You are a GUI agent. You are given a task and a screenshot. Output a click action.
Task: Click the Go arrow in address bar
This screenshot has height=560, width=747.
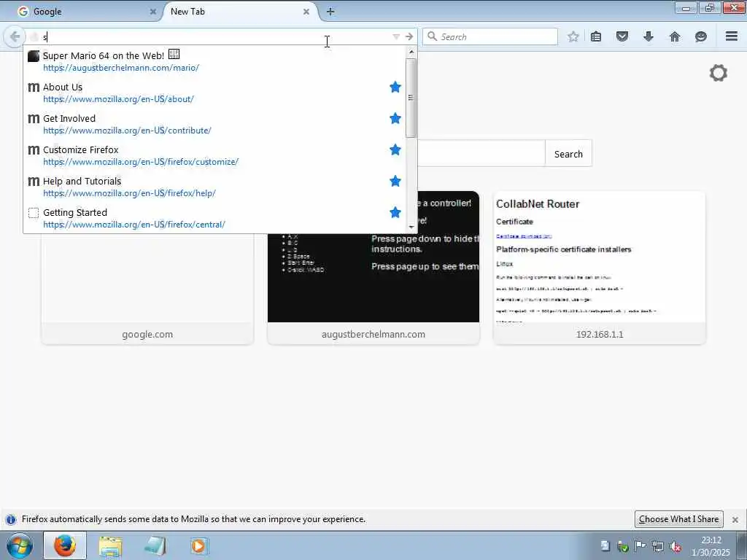[x=409, y=36]
